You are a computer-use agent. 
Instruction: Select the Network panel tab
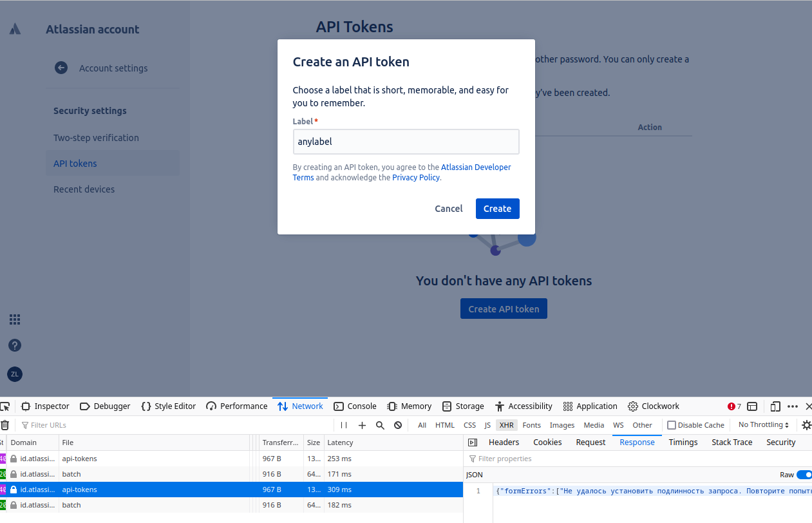[300, 406]
